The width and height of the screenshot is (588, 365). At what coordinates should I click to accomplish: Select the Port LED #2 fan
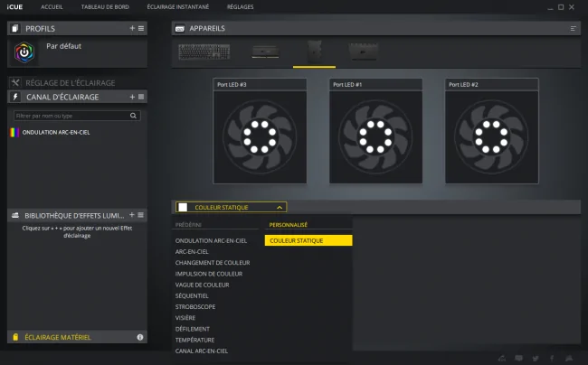click(x=491, y=137)
